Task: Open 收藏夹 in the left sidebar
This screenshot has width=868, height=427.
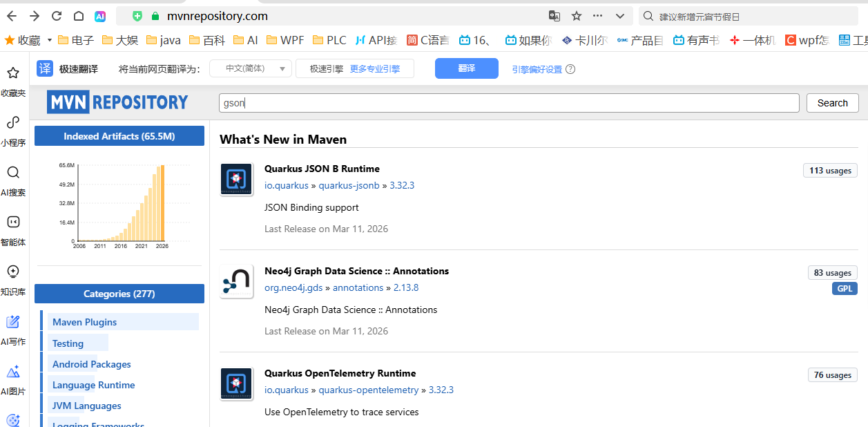Action: [x=13, y=82]
